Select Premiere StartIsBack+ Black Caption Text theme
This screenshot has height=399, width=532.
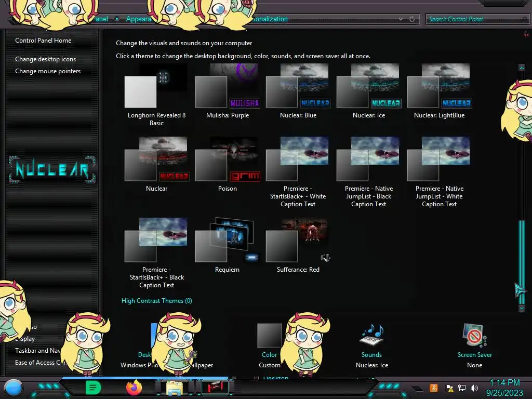click(x=156, y=254)
